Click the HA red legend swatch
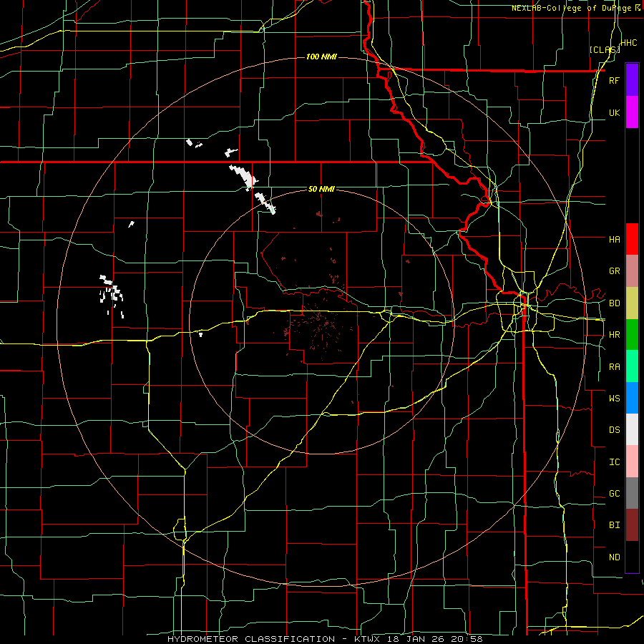The height and width of the screenshot is (644, 644). pyautogui.click(x=632, y=239)
